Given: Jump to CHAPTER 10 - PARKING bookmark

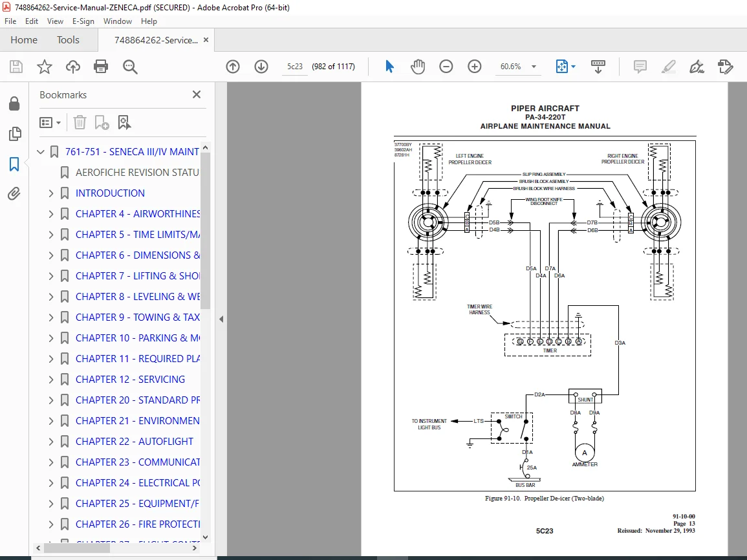Looking at the screenshot, I should pos(137,338).
